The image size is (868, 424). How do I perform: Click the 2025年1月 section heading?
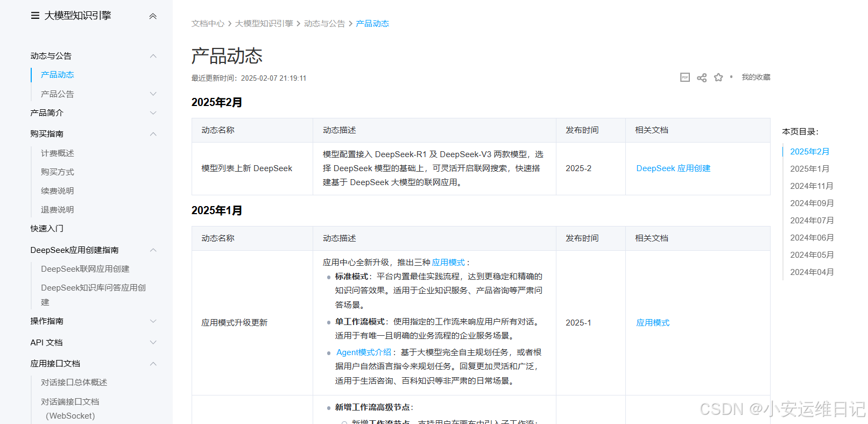click(x=217, y=210)
